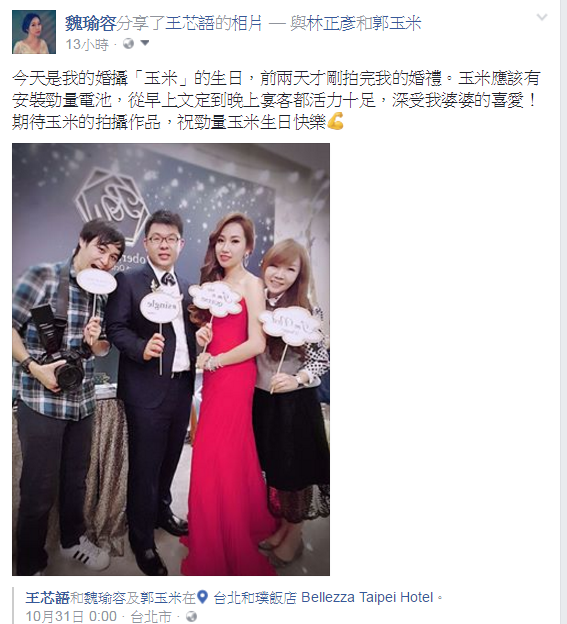This screenshot has width=567, height=624.
Task: Open 魏瑜容's link in original post caption
Action: pos(105,597)
